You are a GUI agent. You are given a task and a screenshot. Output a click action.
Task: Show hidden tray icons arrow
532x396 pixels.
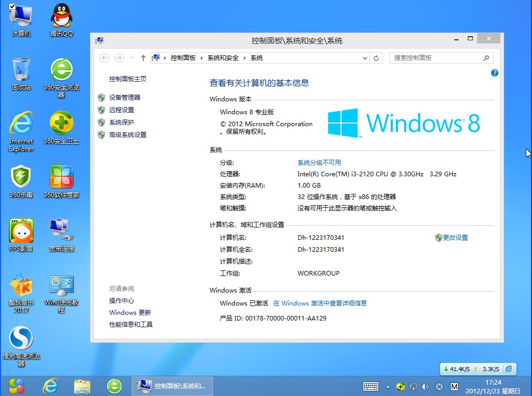(x=388, y=387)
